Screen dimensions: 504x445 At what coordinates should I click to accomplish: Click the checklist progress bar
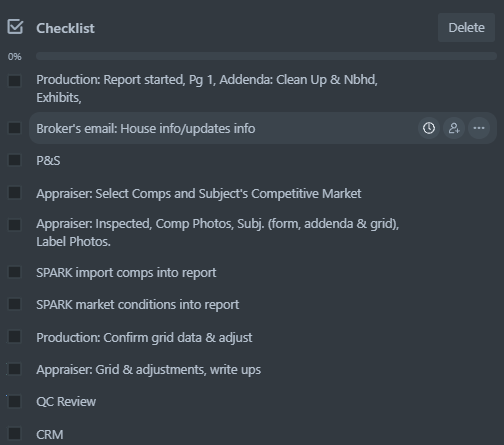point(266,56)
